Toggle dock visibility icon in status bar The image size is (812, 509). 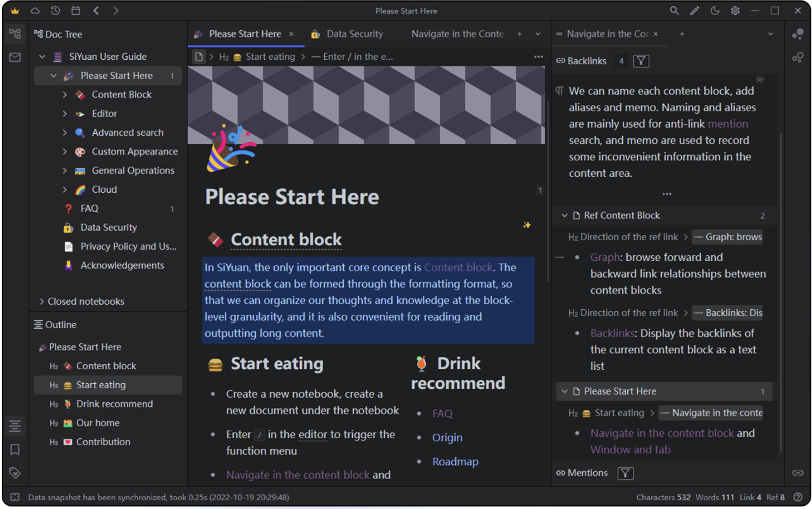pyautogui.click(x=15, y=497)
